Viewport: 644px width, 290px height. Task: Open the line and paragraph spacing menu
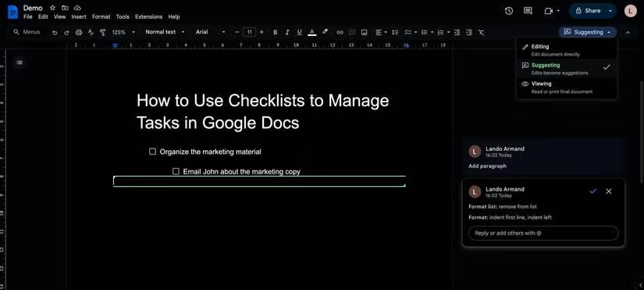coord(395,32)
